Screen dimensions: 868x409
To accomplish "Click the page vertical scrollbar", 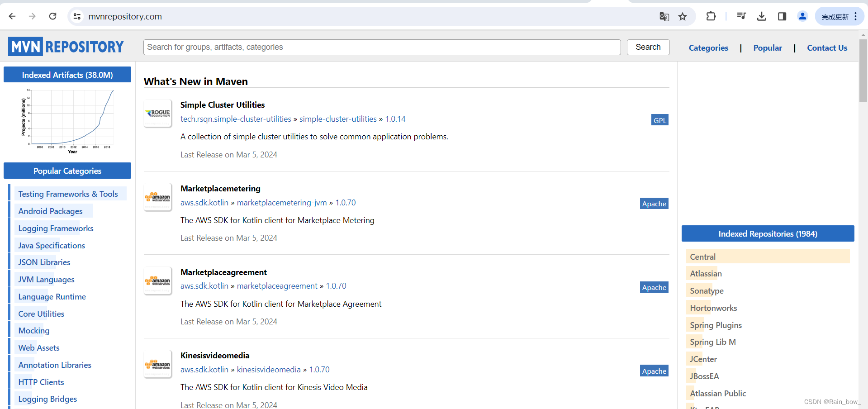I will 863,70.
